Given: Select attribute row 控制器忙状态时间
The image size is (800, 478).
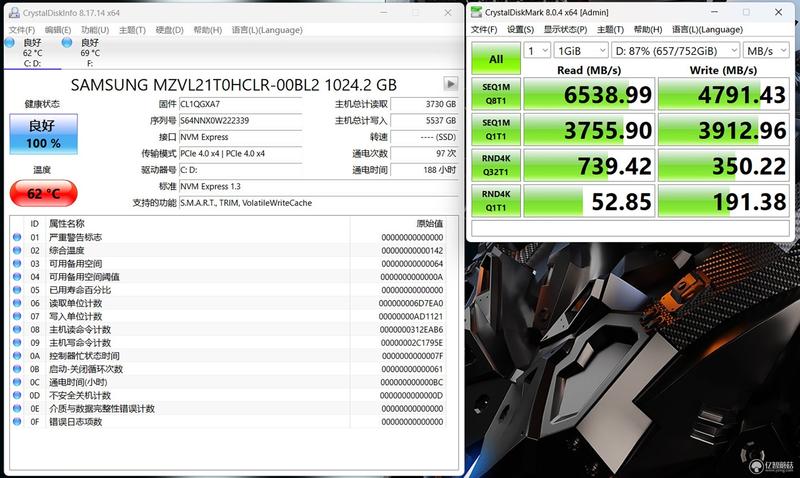Looking at the screenshot, I should click(x=229, y=356).
